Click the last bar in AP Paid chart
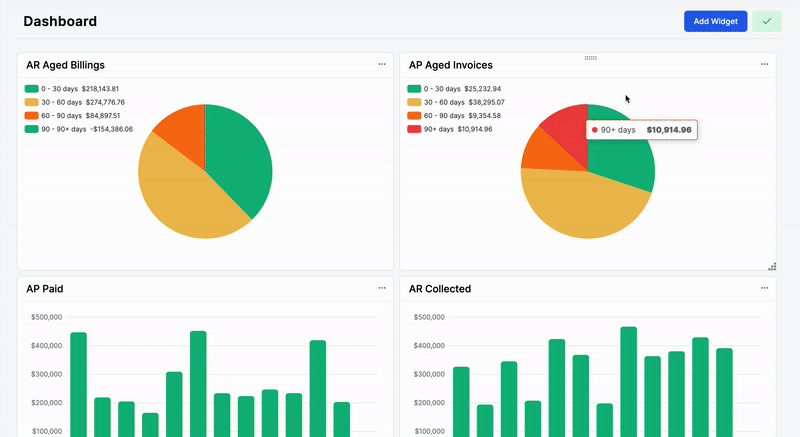 (342, 420)
